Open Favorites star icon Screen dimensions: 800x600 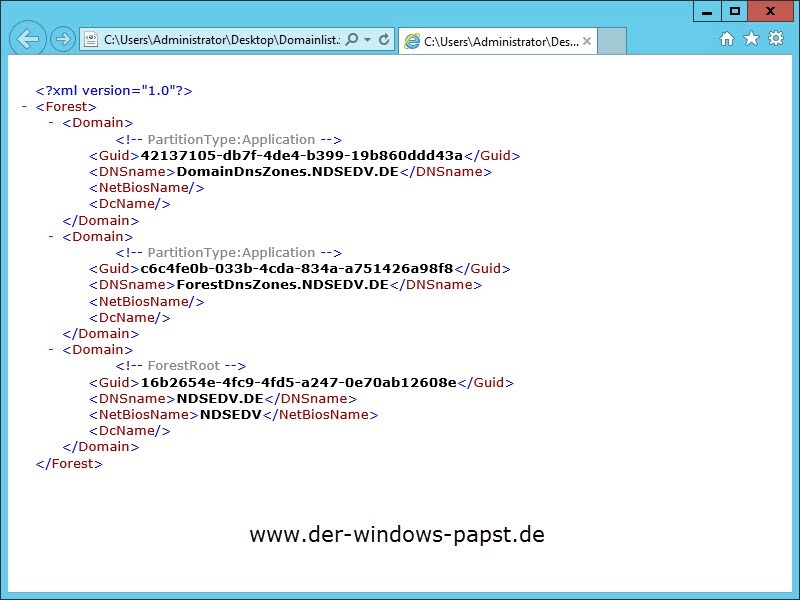[x=750, y=39]
